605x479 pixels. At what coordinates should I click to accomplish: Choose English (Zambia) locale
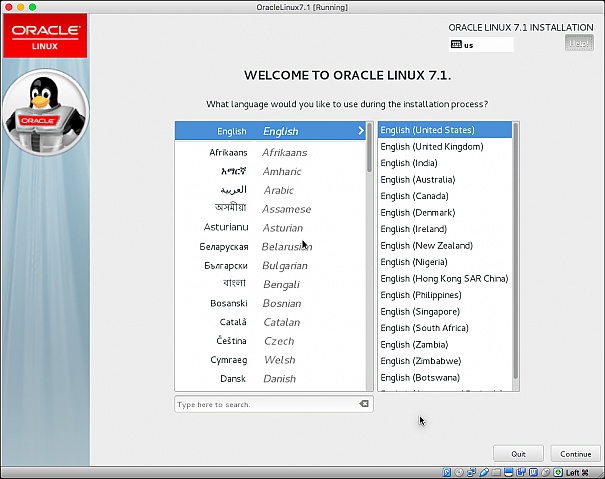click(445, 344)
